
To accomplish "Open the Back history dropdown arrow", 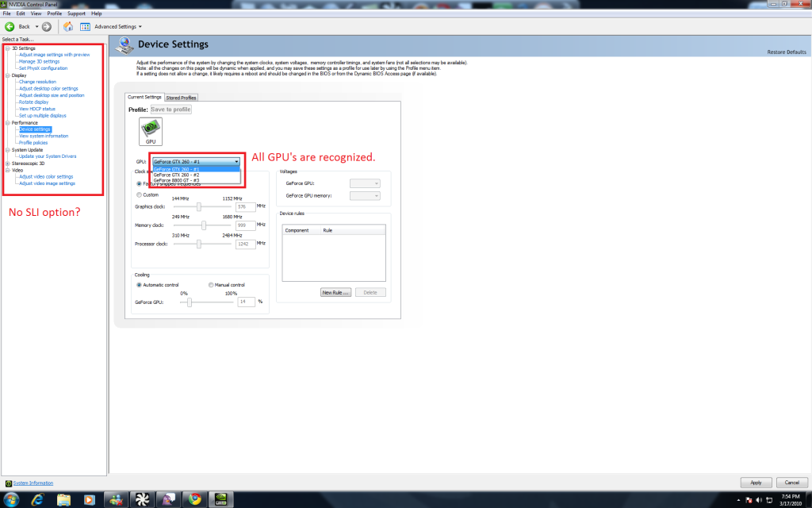I will pyautogui.click(x=36, y=26).
